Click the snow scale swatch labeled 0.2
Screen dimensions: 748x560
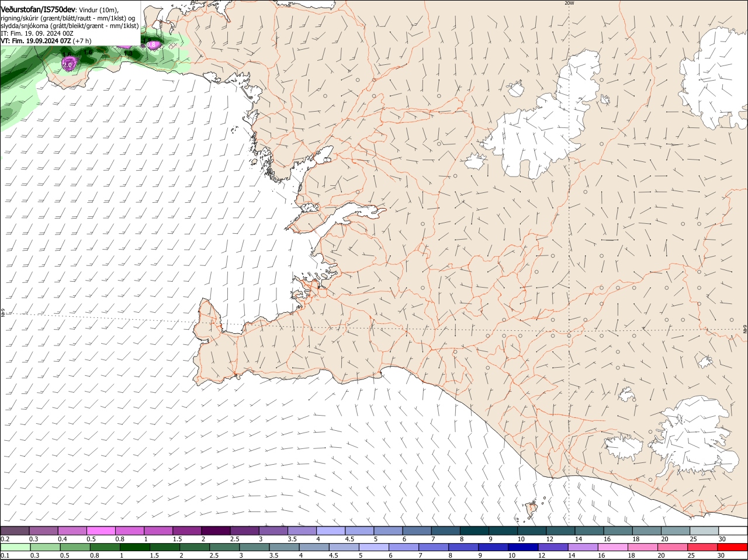15,530
